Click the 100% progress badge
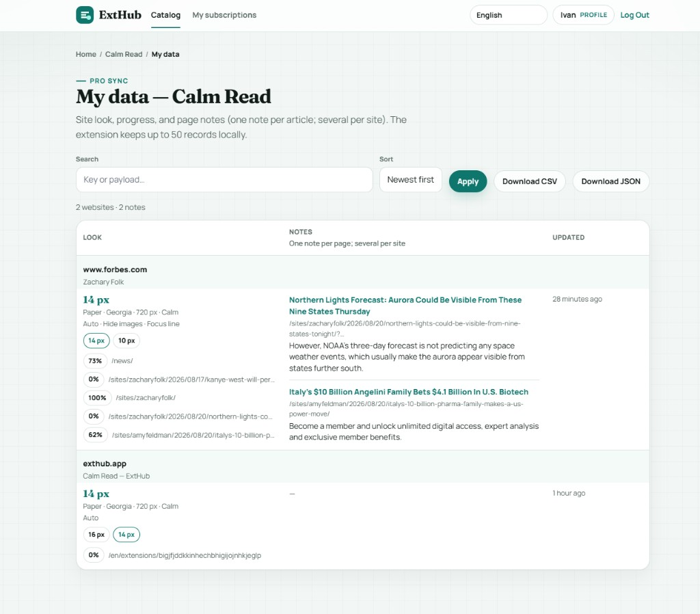Screen dimensions: 700x614 (97, 397)
